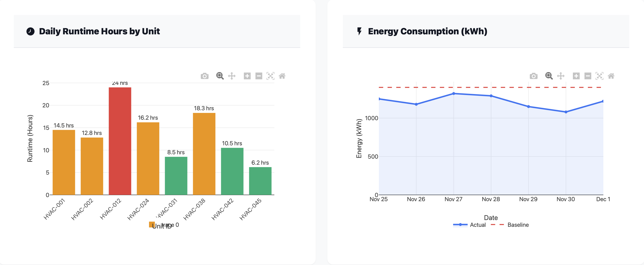Screen dimensions: 644x265
Task: Autoscale the energy consumption chart
Action: point(599,76)
